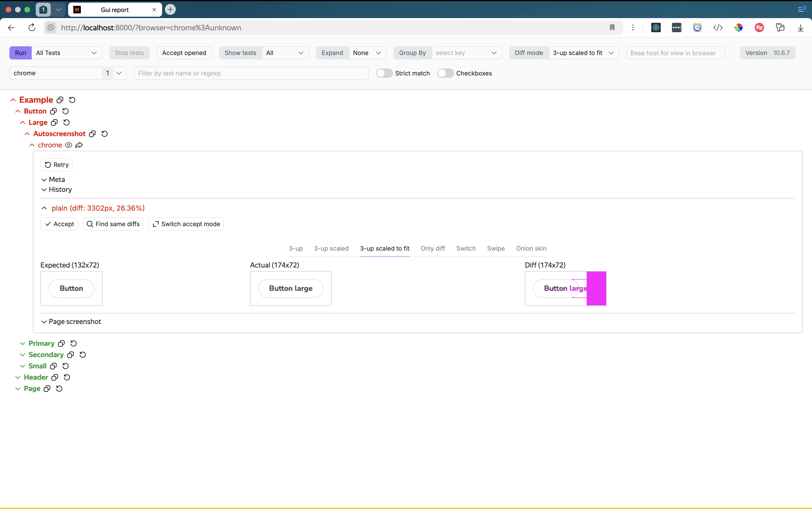Click the Accept opened button
Viewport: 812px width, 509px height.
[184, 53]
